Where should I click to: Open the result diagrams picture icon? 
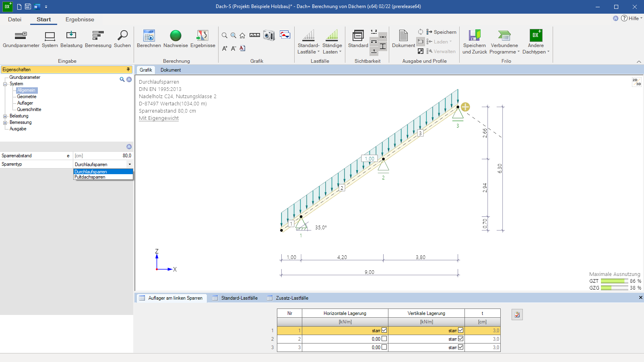point(285,35)
